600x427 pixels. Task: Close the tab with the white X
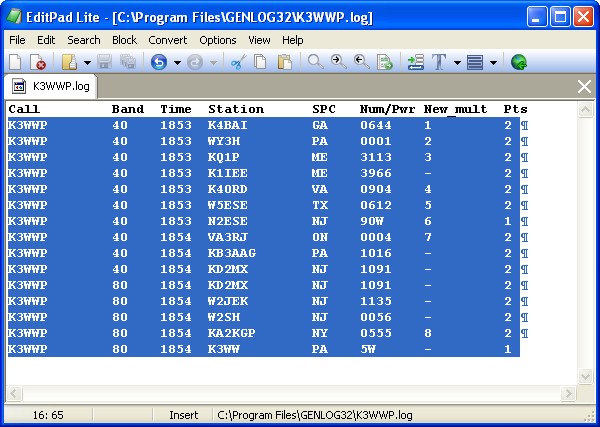[x=585, y=87]
